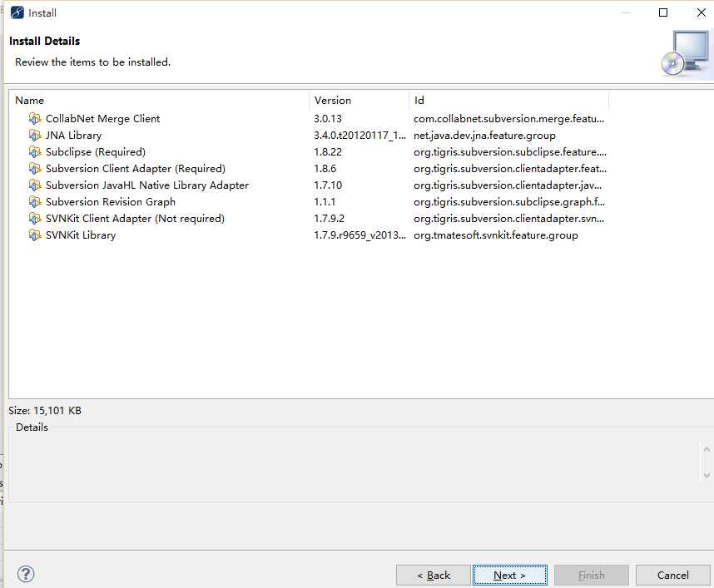
Task: Click the SVNKit Client Adapter feature icon
Action: tap(35, 219)
